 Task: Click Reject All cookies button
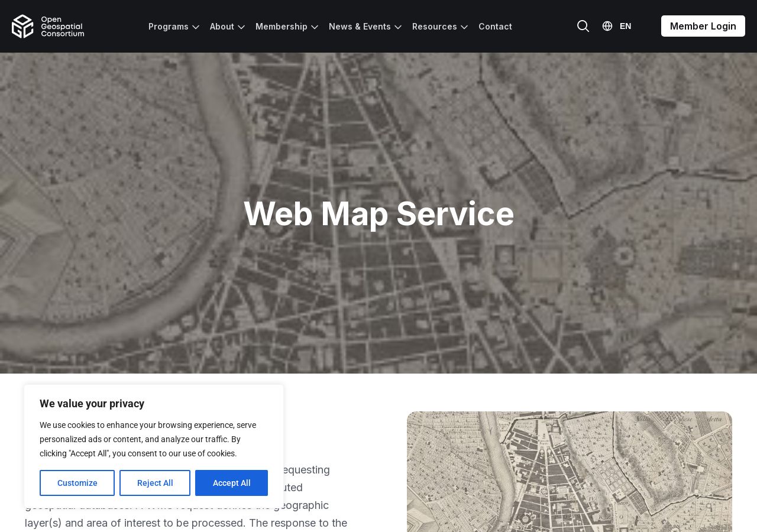[x=155, y=483]
